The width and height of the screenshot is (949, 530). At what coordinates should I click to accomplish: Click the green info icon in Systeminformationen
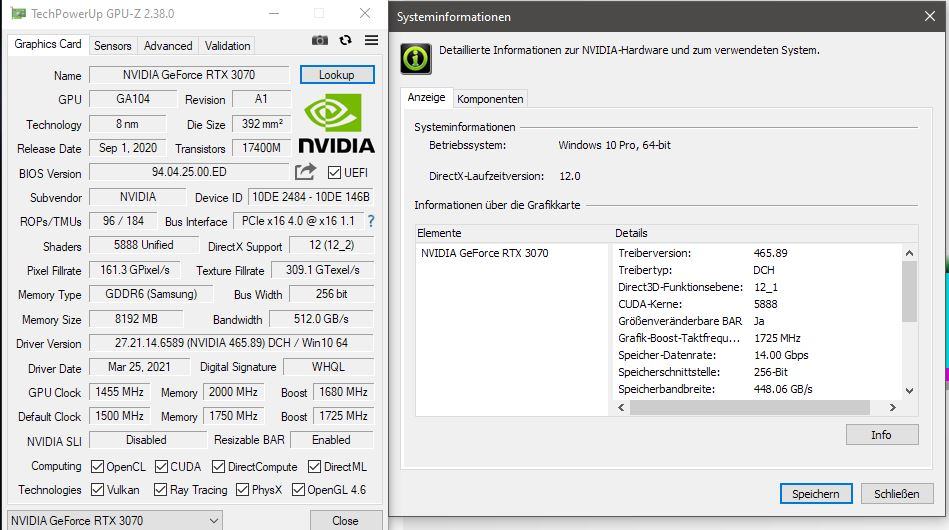tap(416, 59)
